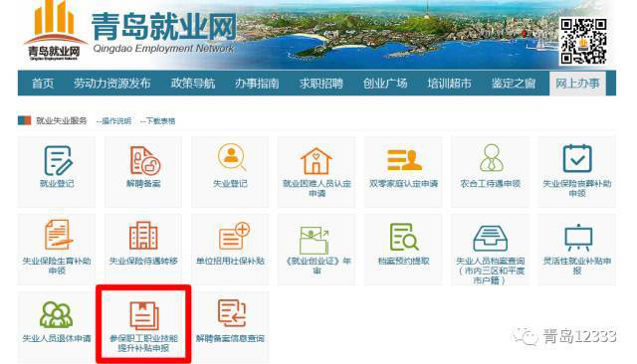Viewport: 637px width, 364px height.
Task: Go to the 网上办事 tab
Action: coord(577,84)
